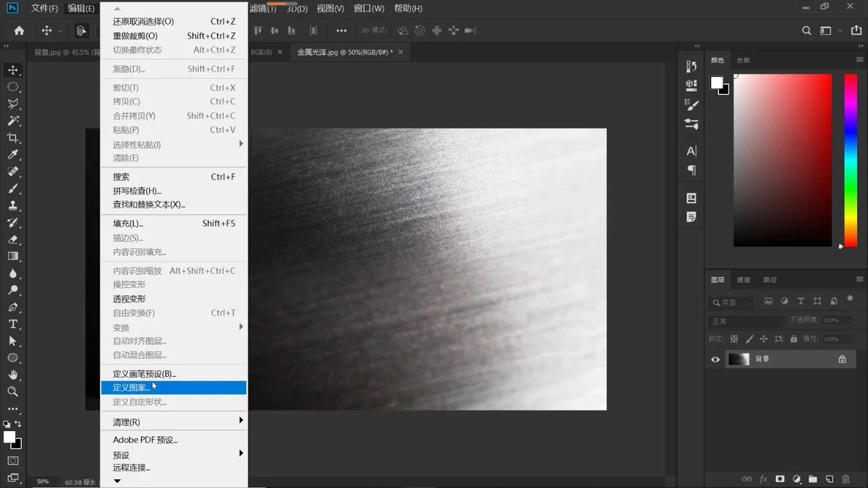Toggle lock image pixels brush icon
868x488 pixels.
click(x=749, y=338)
